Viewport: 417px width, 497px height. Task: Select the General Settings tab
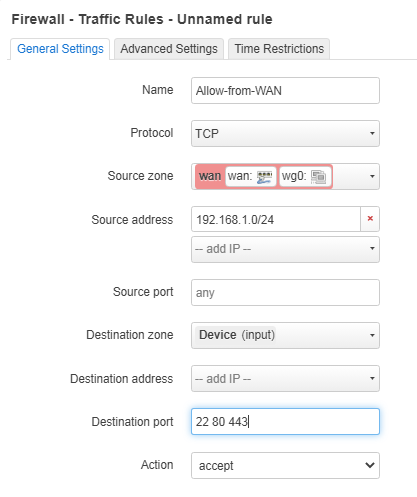coord(60,49)
